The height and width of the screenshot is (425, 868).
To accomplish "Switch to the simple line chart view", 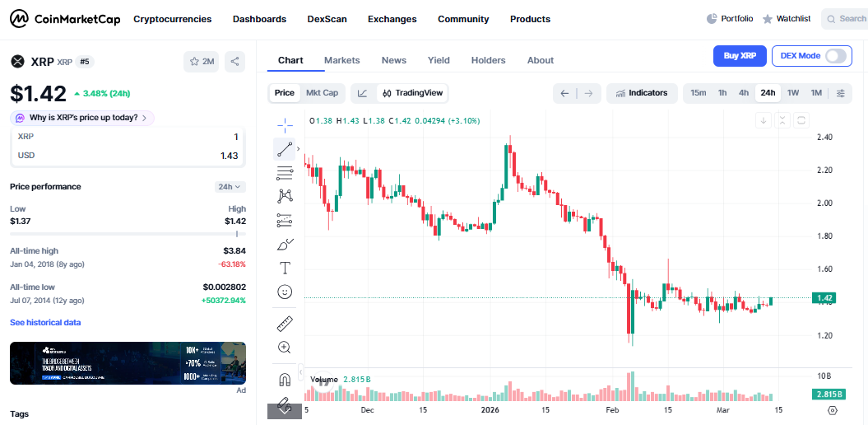I will [363, 93].
